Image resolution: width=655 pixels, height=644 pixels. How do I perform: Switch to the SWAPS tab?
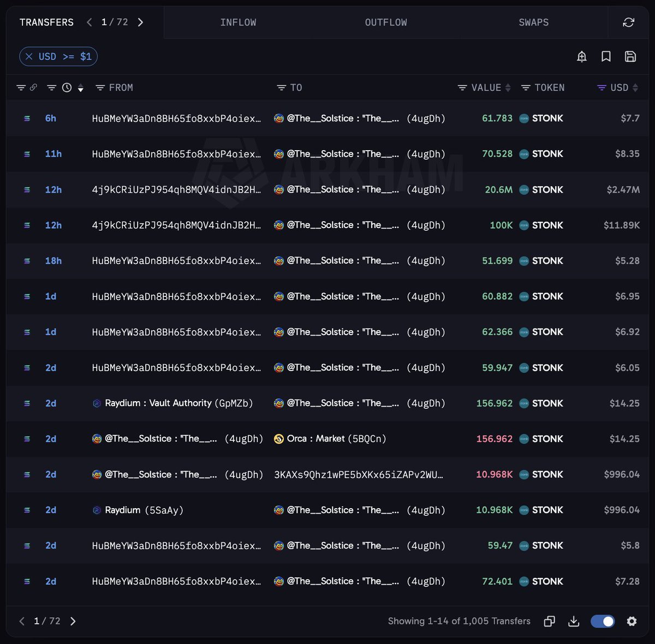(x=534, y=22)
